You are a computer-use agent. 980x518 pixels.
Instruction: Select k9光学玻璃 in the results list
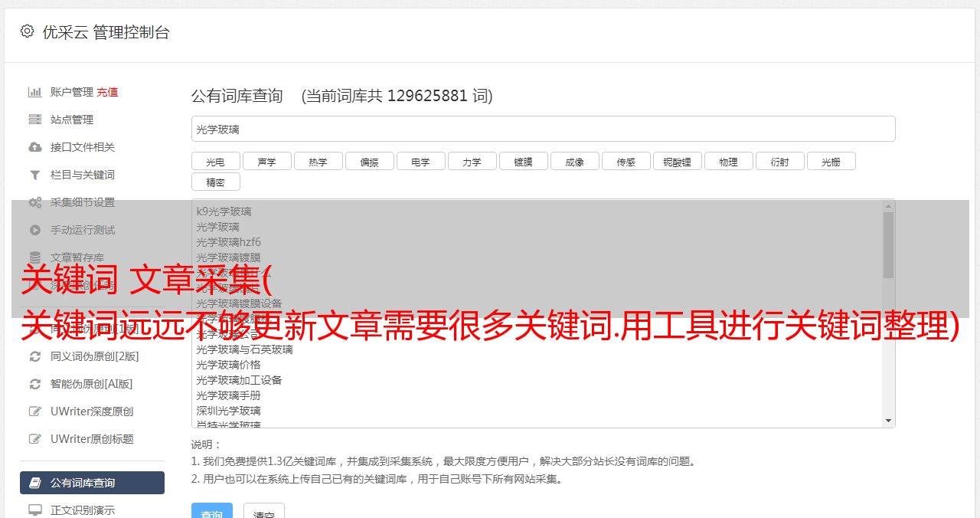224,211
